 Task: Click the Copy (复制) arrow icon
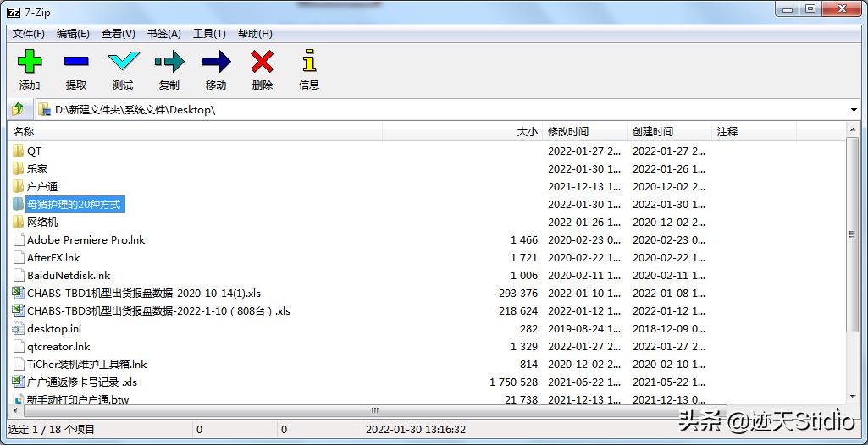click(169, 61)
